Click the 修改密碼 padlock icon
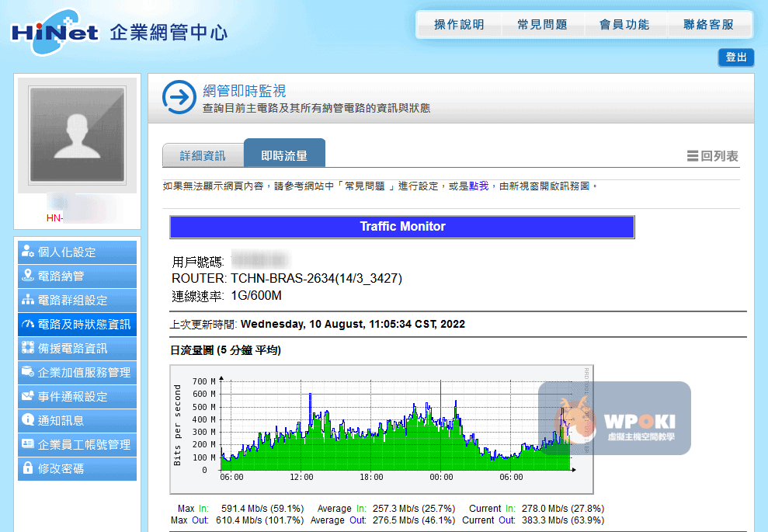 click(x=28, y=468)
